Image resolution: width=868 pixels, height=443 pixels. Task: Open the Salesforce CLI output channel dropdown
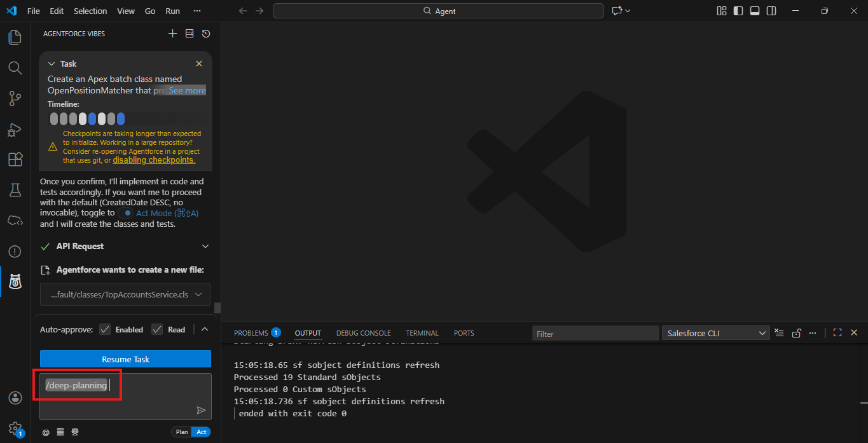[716, 333]
